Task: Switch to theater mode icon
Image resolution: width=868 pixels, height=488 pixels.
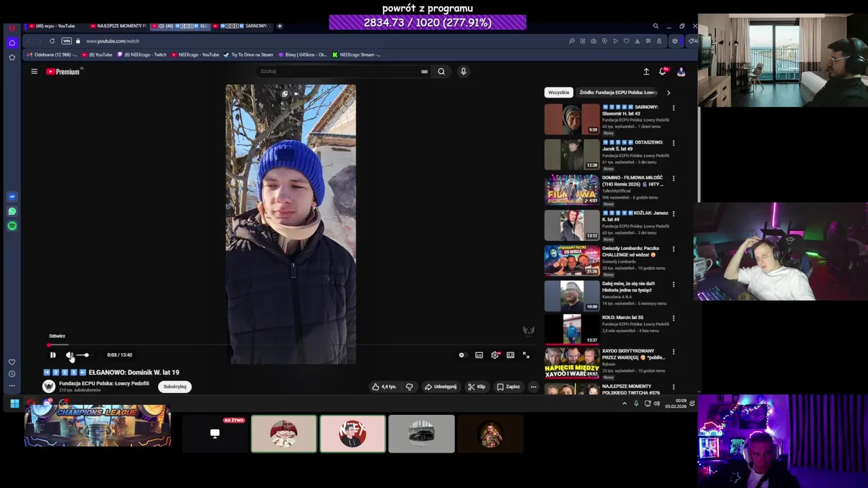Action: pos(511,355)
